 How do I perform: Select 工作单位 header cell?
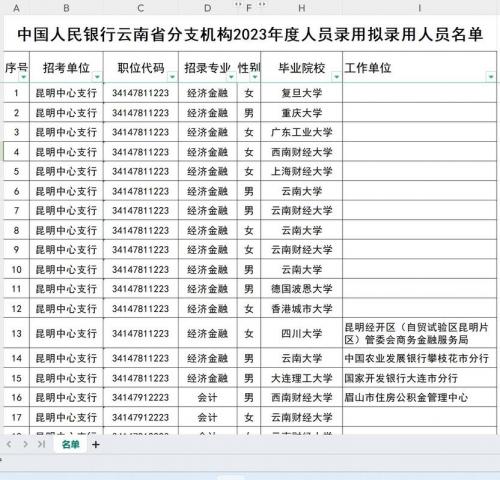tap(419, 68)
